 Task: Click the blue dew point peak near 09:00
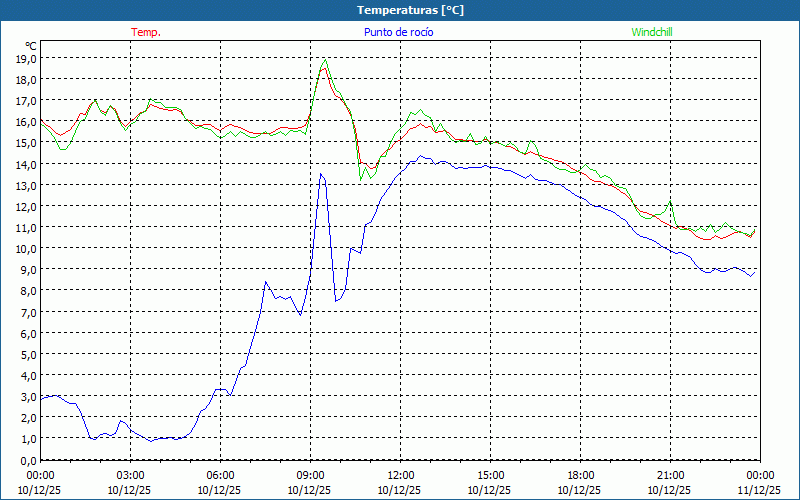321,174
